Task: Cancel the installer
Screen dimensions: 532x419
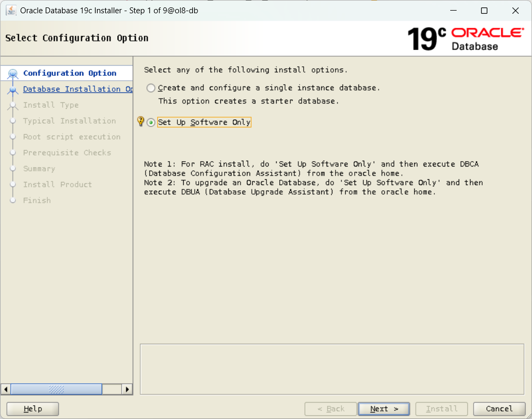Action: (x=499, y=409)
